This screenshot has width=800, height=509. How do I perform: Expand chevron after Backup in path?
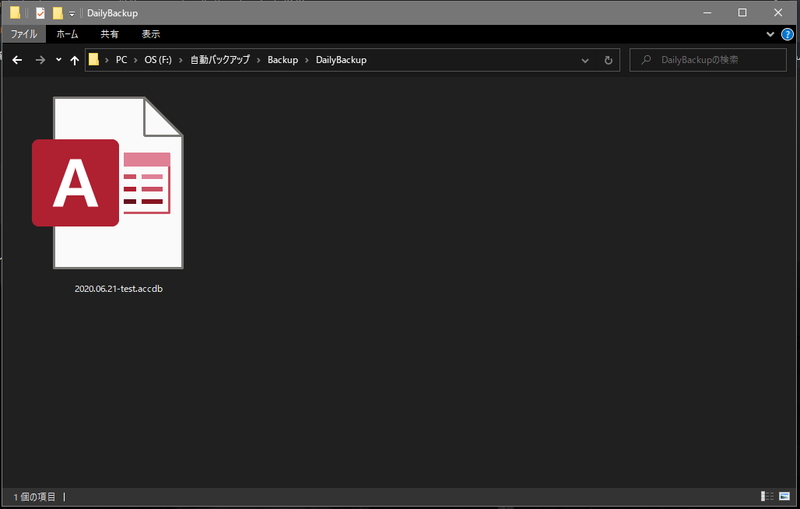coord(307,60)
